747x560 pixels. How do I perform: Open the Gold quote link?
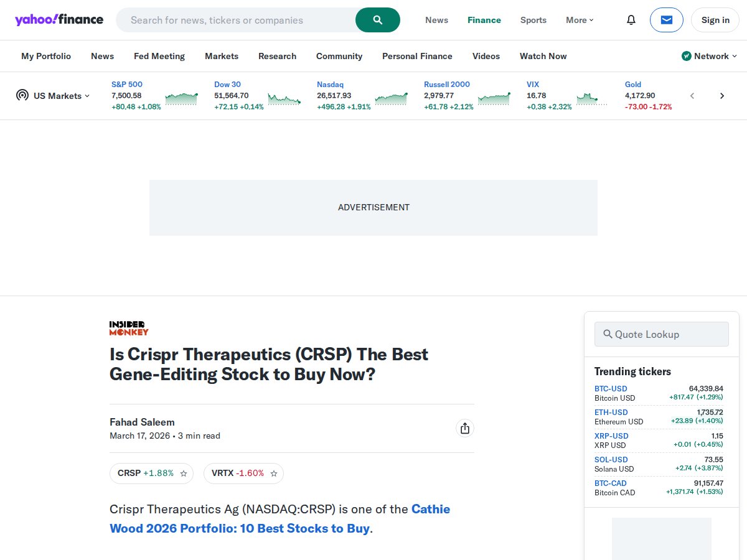pyautogui.click(x=633, y=84)
